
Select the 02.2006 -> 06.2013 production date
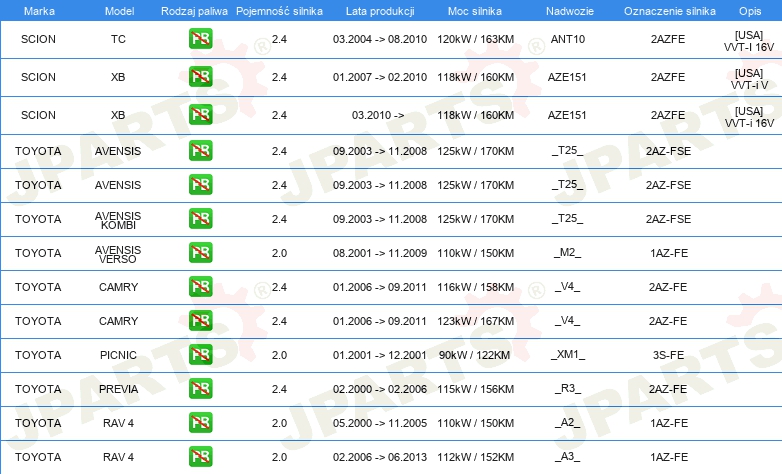click(380, 456)
